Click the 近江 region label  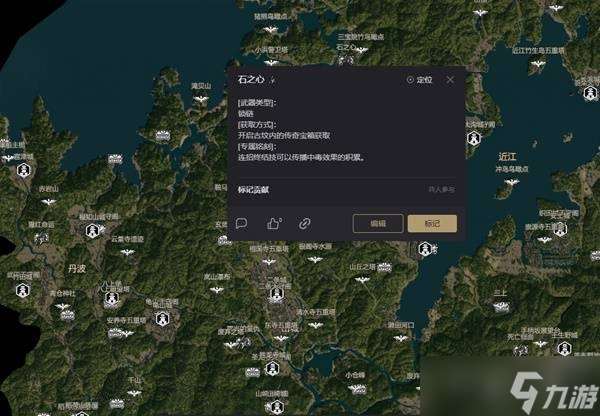pyautogui.click(x=507, y=156)
